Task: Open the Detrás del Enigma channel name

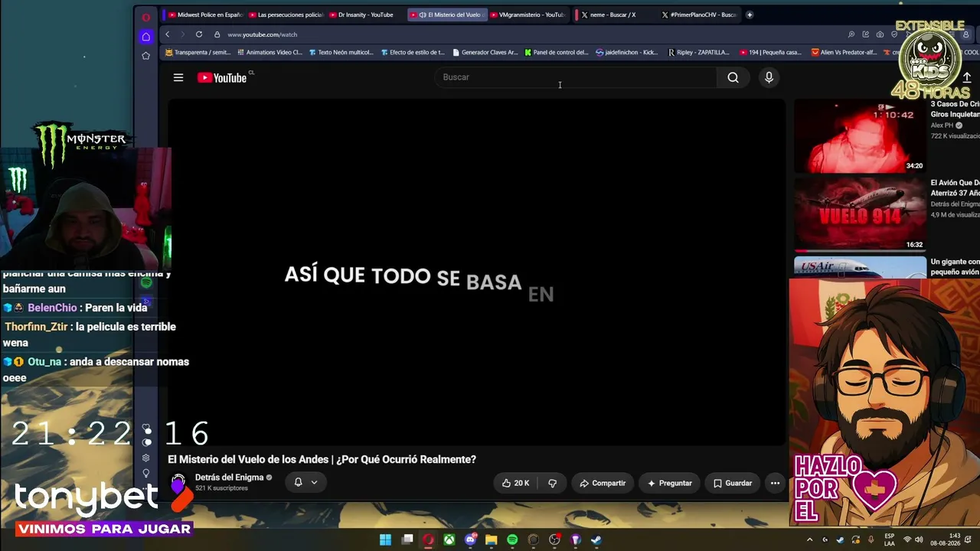Action: tap(229, 478)
